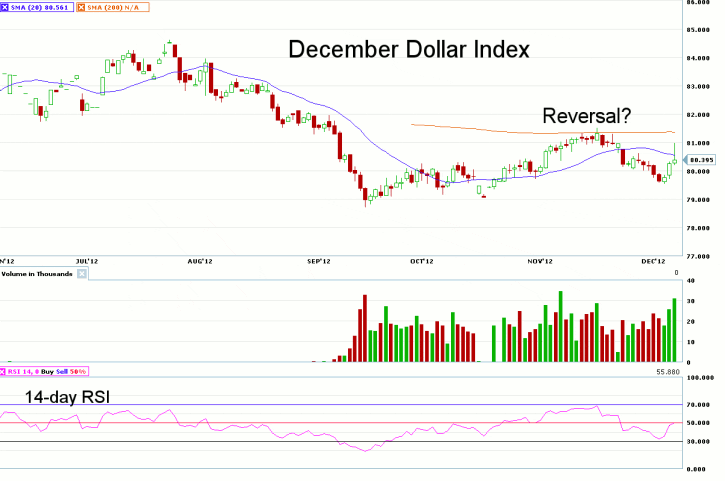Screen dimensions: 725x481
Task: Click the SEP'12 date axis label
Action: pyautogui.click(x=318, y=261)
